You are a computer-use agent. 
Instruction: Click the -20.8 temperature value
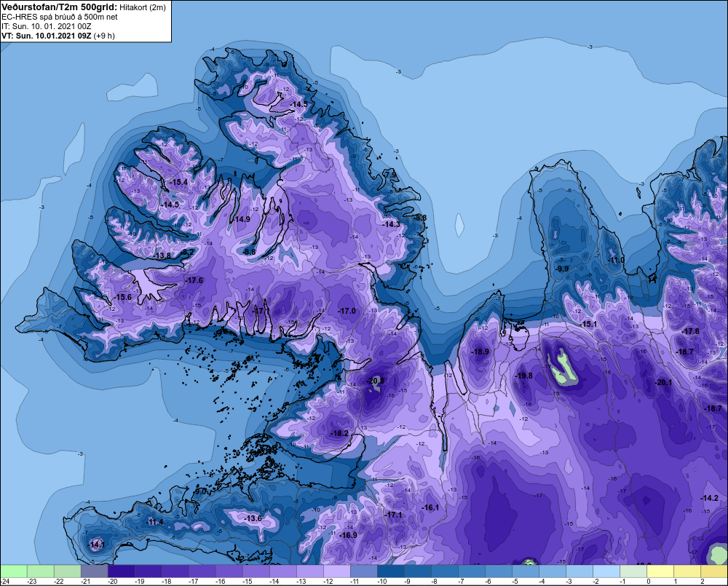pos(376,381)
